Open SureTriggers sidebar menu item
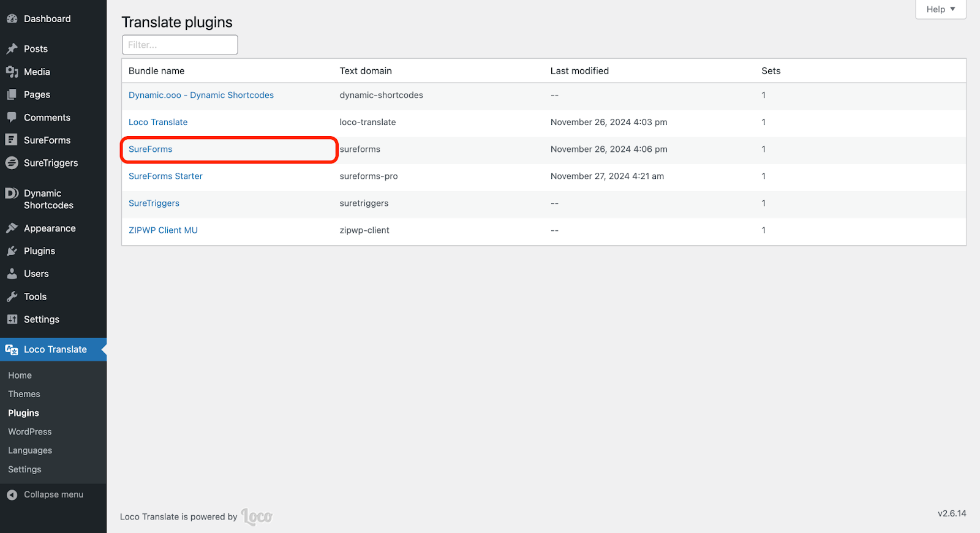 51,163
